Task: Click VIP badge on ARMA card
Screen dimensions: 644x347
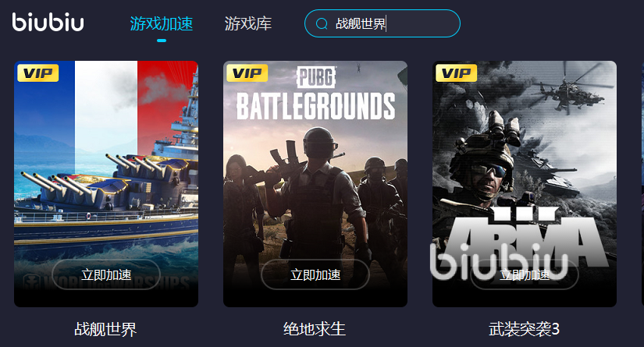Action: click(x=456, y=73)
